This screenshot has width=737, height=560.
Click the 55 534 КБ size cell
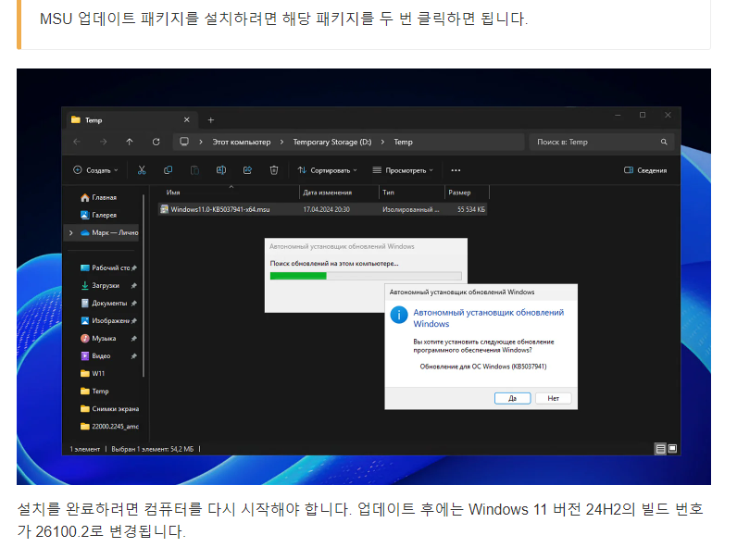click(471, 209)
